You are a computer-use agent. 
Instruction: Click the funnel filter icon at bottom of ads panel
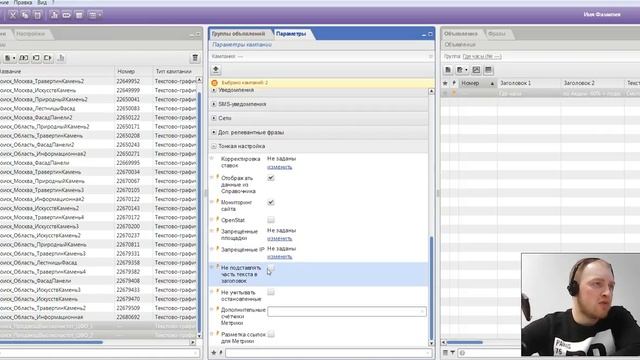click(453, 353)
